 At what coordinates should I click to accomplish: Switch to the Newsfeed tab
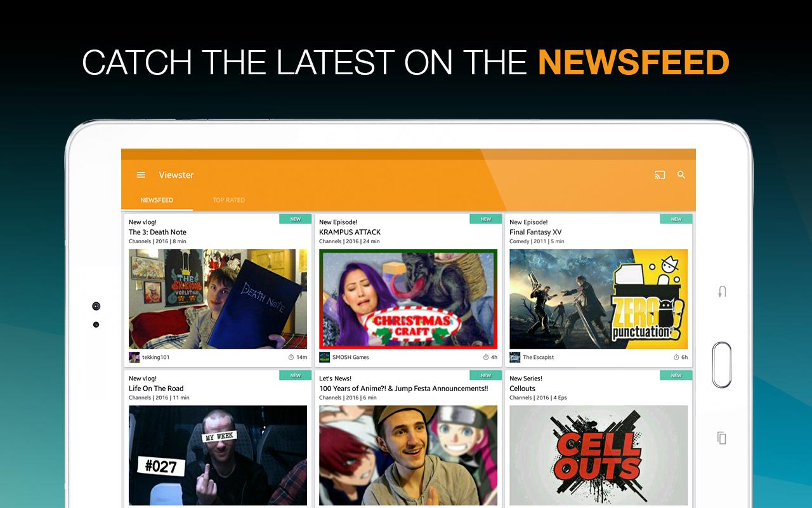click(x=157, y=200)
